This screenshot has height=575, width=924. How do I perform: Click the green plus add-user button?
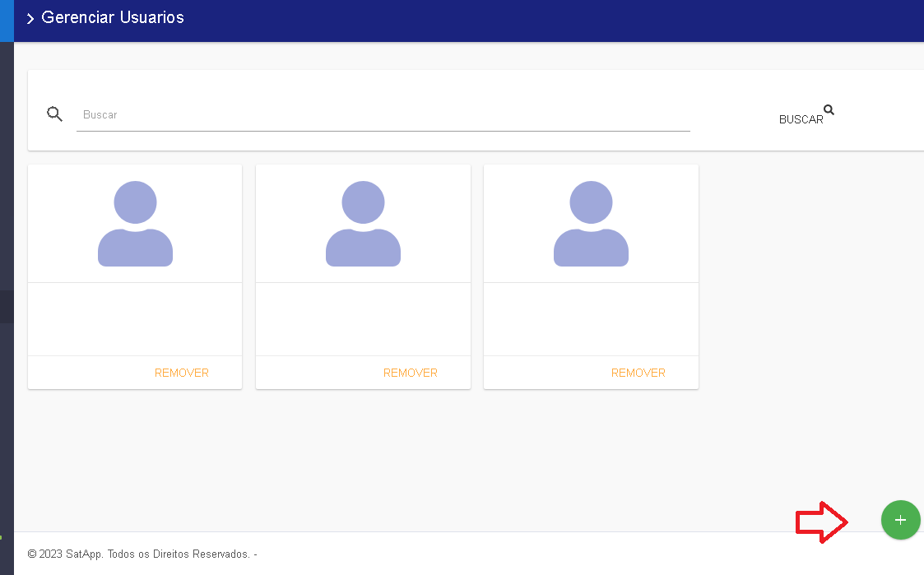[900, 520]
